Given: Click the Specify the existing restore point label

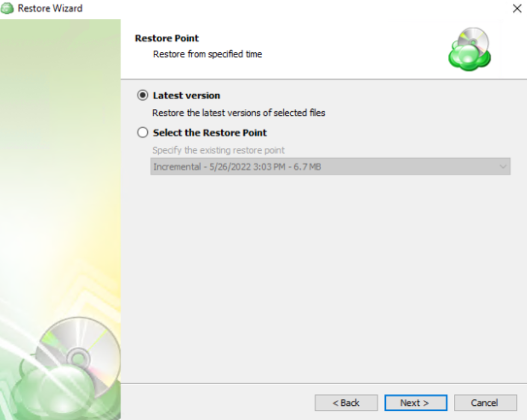Looking at the screenshot, I should click(219, 150).
